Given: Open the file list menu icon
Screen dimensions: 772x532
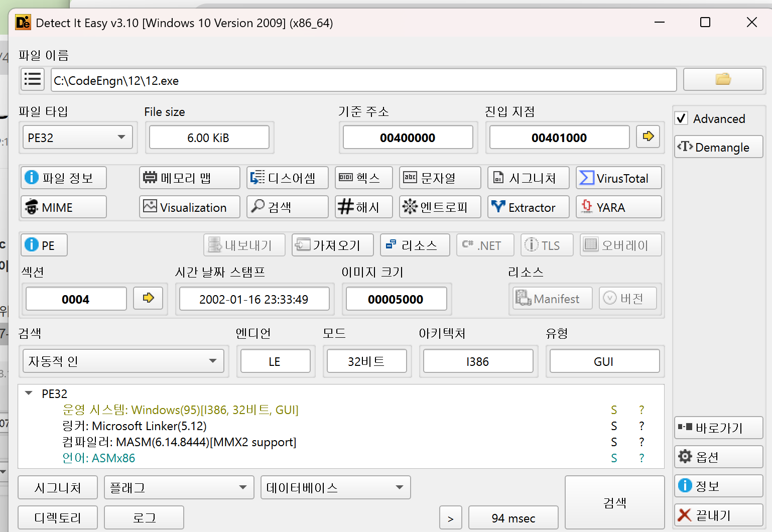Looking at the screenshot, I should point(33,79).
